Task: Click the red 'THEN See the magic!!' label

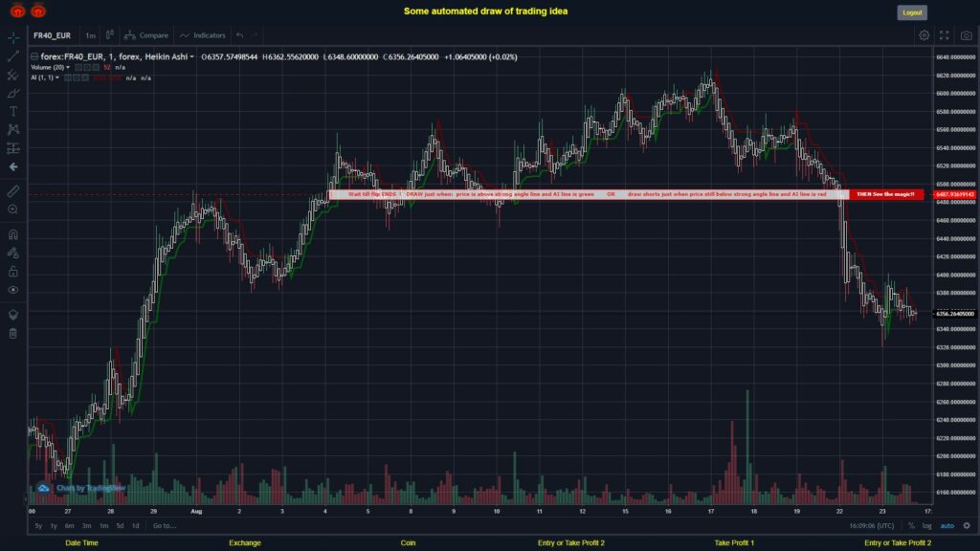Action: click(x=885, y=194)
